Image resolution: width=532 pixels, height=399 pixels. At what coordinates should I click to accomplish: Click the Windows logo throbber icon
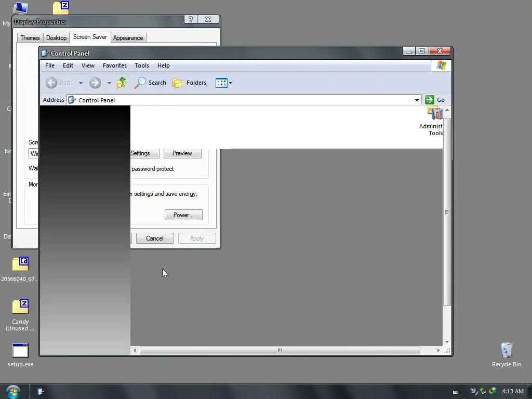tap(442, 65)
